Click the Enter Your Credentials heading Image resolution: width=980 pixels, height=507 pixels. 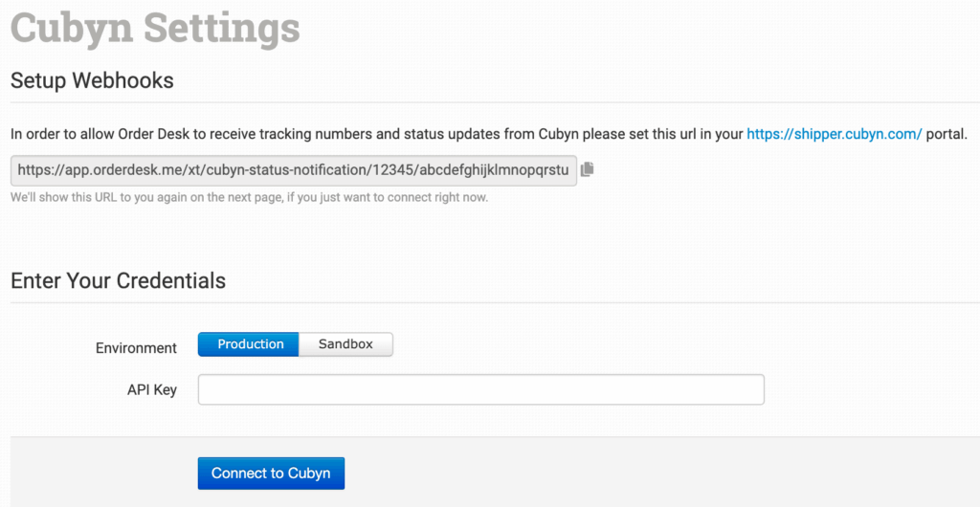(118, 280)
